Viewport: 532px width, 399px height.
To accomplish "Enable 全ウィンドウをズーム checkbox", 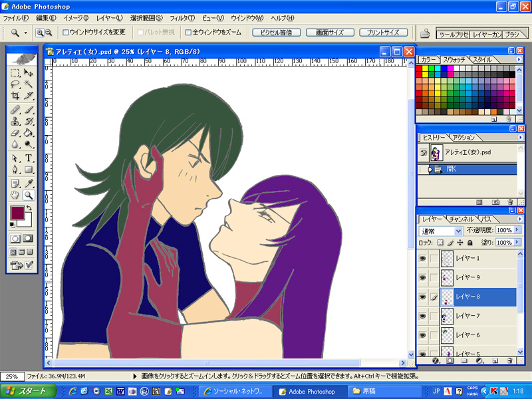I will coord(188,33).
